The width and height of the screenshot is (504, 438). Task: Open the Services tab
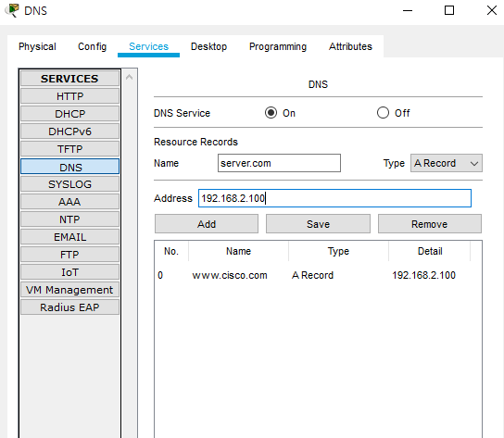(148, 46)
